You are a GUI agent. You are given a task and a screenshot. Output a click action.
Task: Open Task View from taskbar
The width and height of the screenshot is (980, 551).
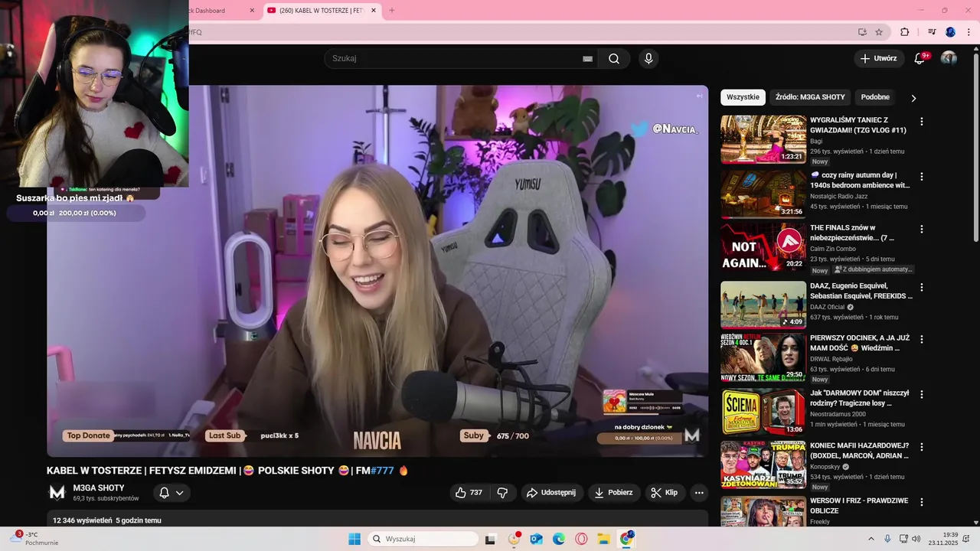(490, 539)
